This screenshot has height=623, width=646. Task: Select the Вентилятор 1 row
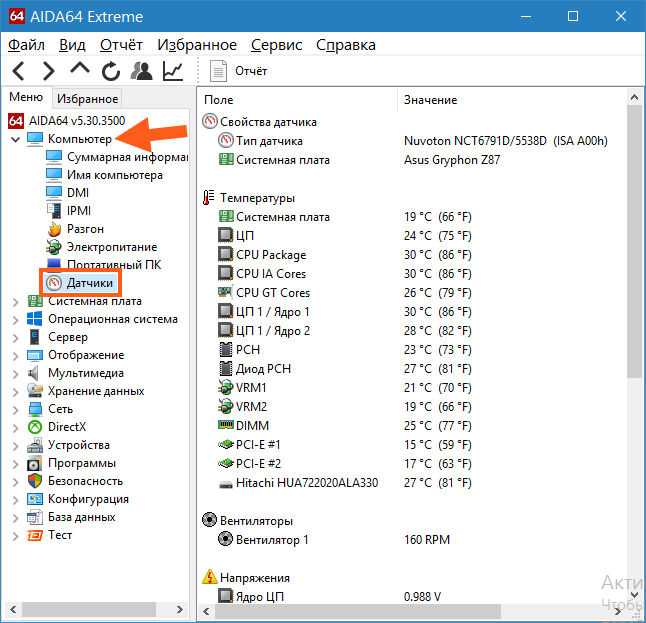(334, 539)
